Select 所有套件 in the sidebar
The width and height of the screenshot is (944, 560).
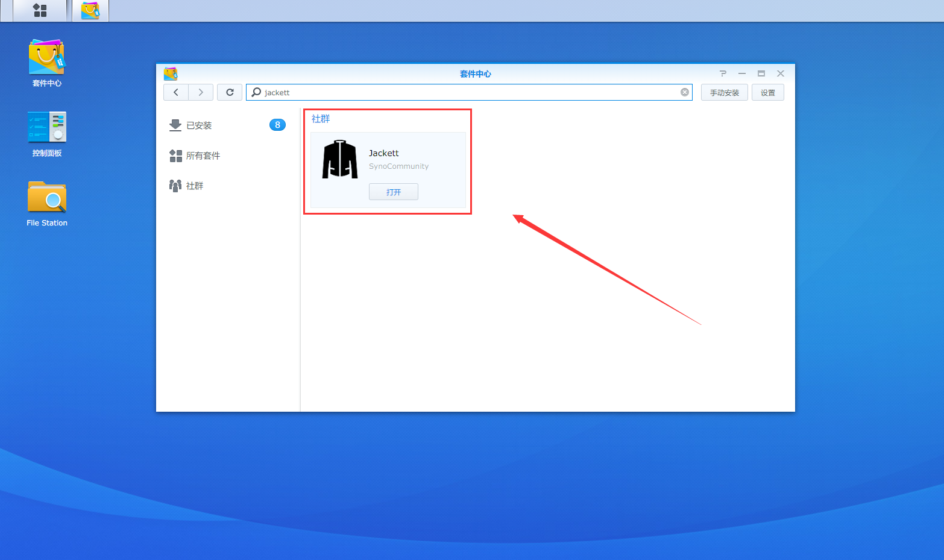203,156
